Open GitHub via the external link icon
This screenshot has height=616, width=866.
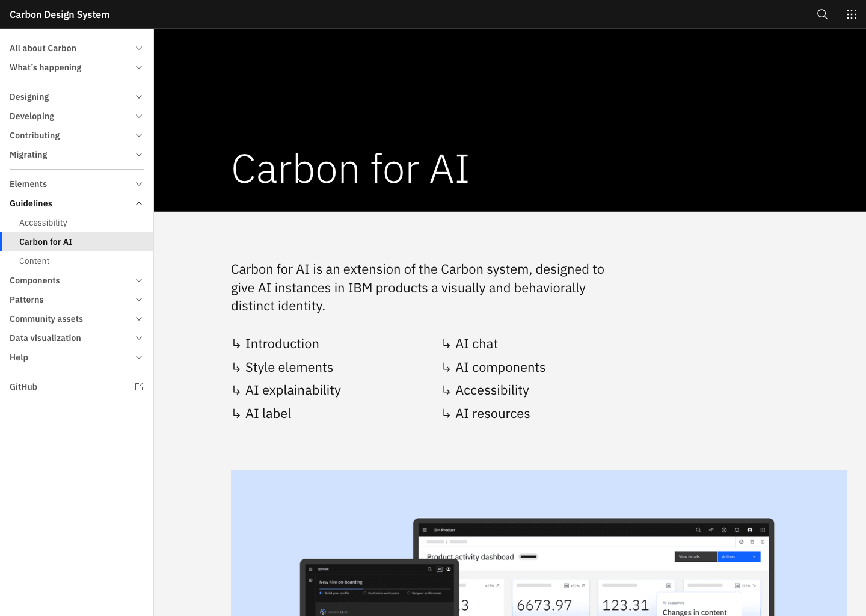click(x=139, y=386)
